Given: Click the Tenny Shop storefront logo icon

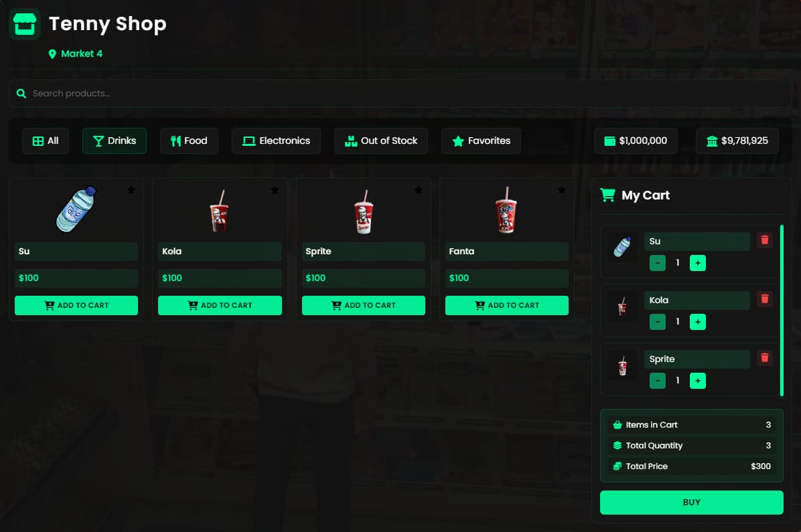Looking at the screenshot, I should [25, 24].
